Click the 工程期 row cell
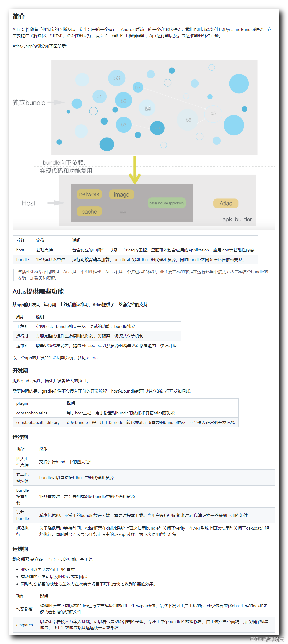Image resolution: width=288 pixels, height=644 pixels. point(23,326)
